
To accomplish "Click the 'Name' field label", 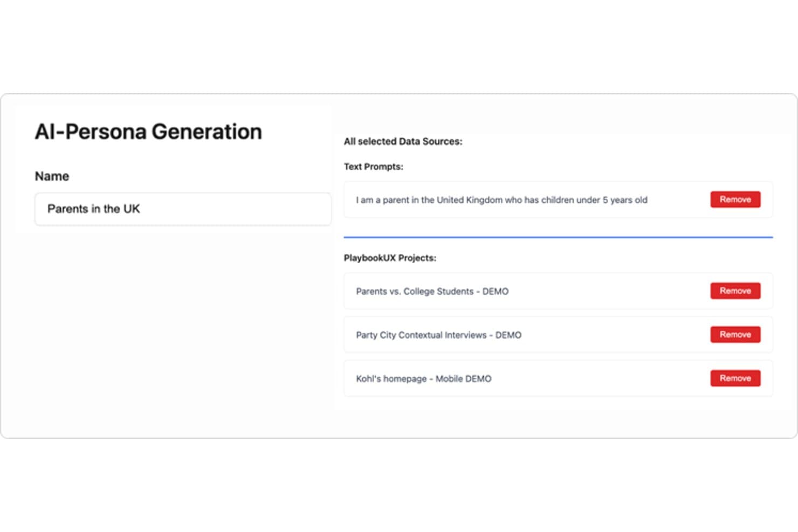I will [52, 176].
